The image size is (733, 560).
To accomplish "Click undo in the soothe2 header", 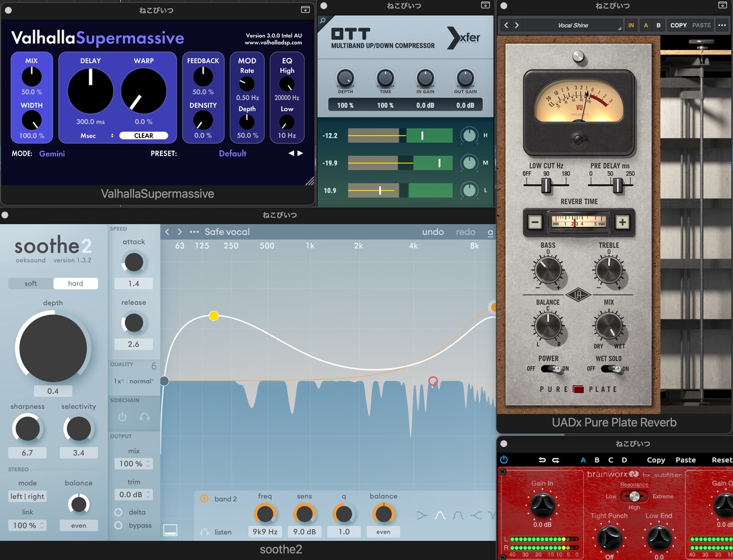I will (x=433, y=232).
